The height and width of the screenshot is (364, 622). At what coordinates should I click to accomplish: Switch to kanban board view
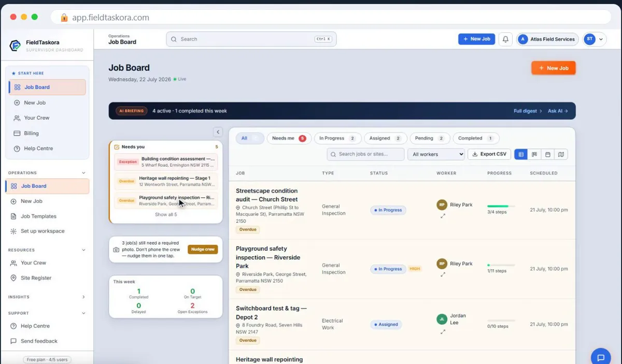pos(534,154)
